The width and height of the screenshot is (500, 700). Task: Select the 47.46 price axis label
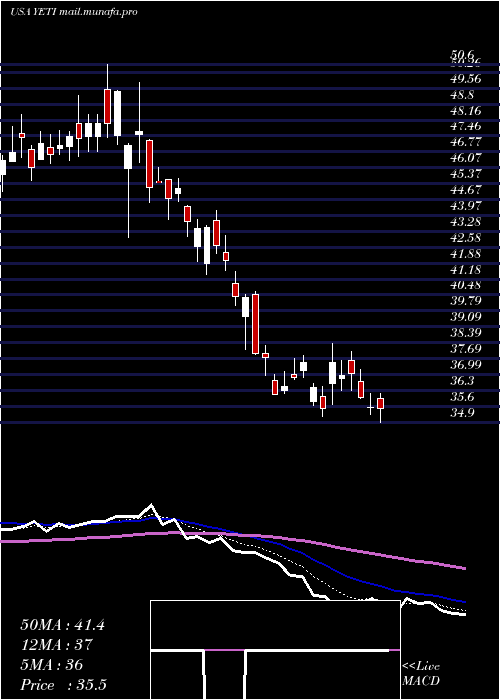[x=466, y=126]
